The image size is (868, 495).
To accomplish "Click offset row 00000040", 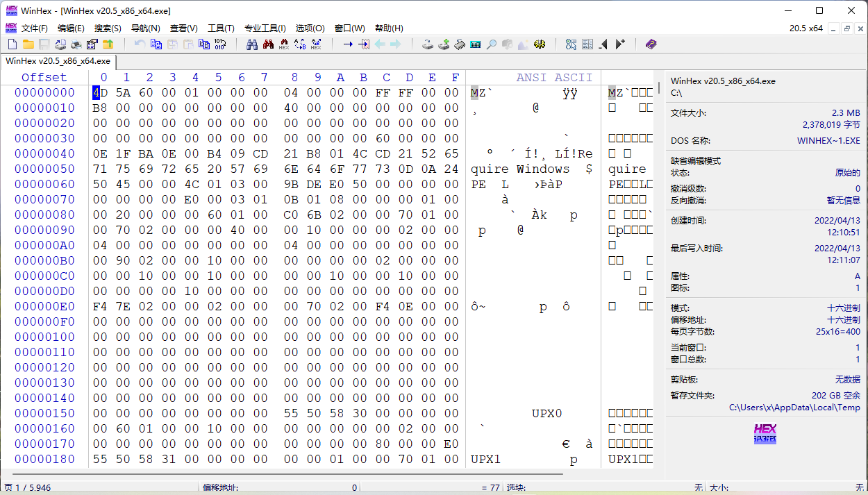I will (44, 153).
